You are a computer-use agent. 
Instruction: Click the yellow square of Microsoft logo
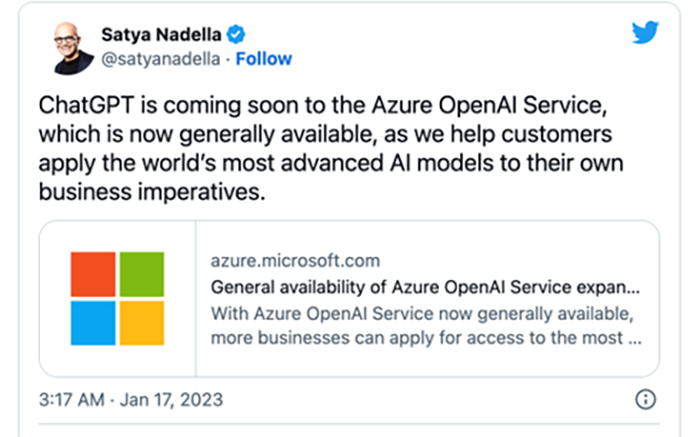(141, 322)
